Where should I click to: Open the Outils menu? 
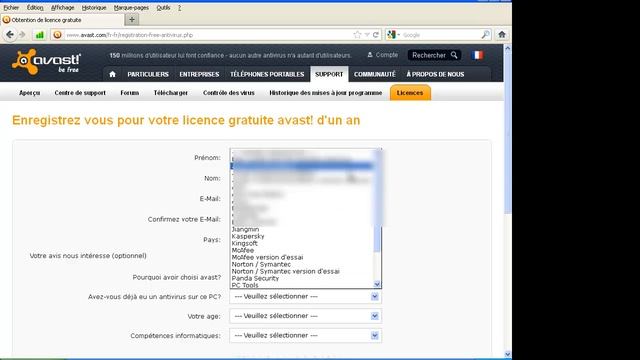pyautogui.click(x=163, y=8)
